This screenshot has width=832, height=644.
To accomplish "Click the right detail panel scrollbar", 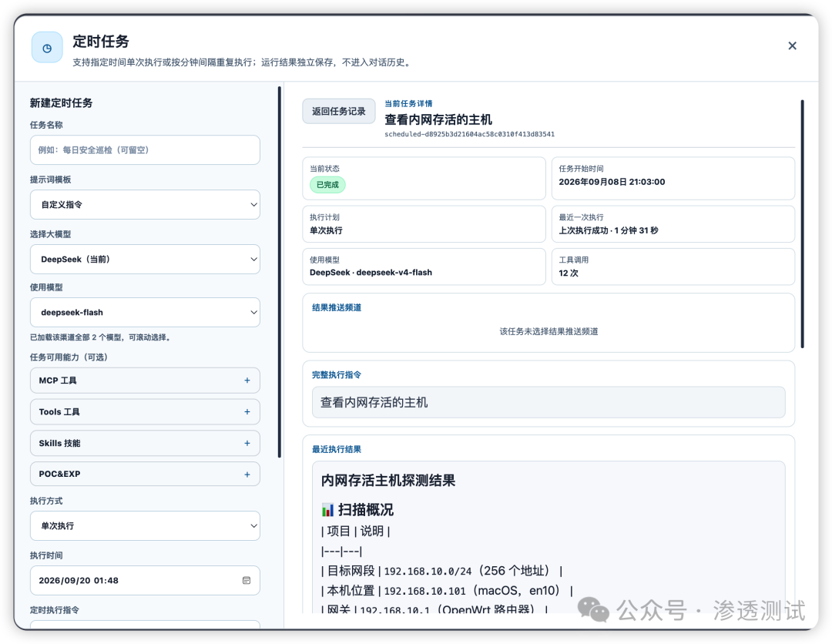I will [802, 223].
